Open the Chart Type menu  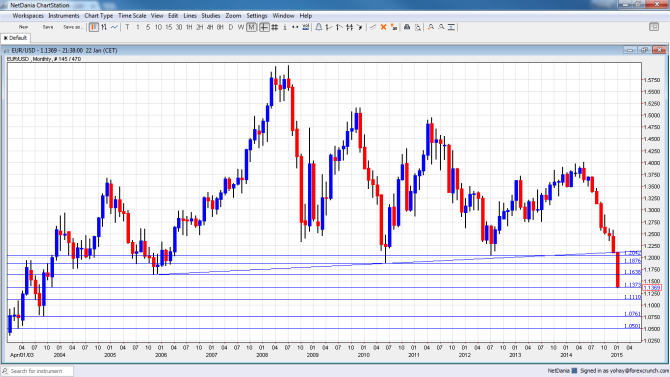coord(99,16)
